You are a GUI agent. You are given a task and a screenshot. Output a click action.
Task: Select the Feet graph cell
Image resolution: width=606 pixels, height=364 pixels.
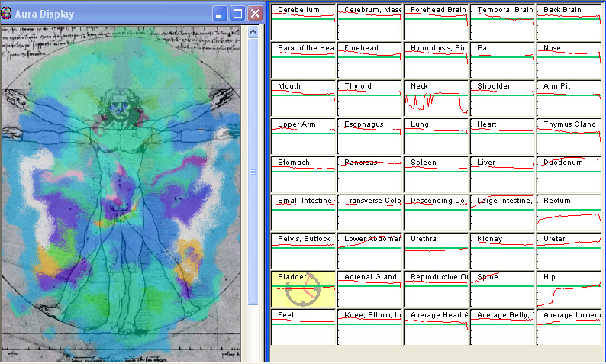[x=304, y=327]
